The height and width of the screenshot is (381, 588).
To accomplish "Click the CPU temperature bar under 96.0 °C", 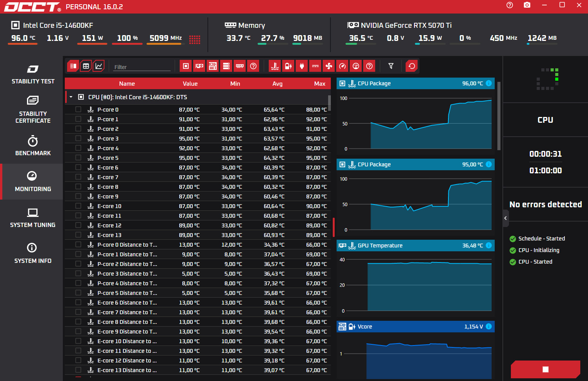I will pos(23,44).
